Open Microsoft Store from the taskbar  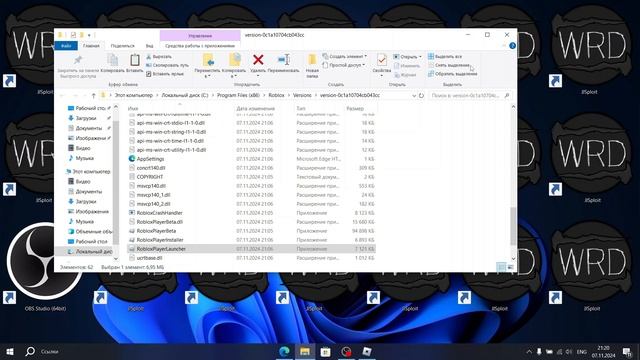(325, 351)
